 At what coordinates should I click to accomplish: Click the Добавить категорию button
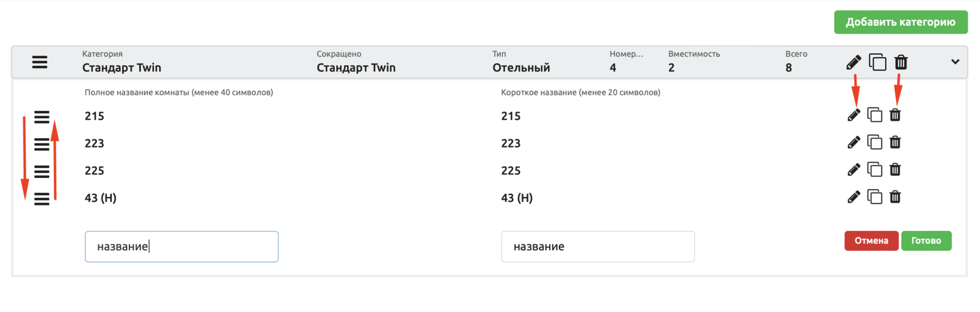[x=901, y=22]
